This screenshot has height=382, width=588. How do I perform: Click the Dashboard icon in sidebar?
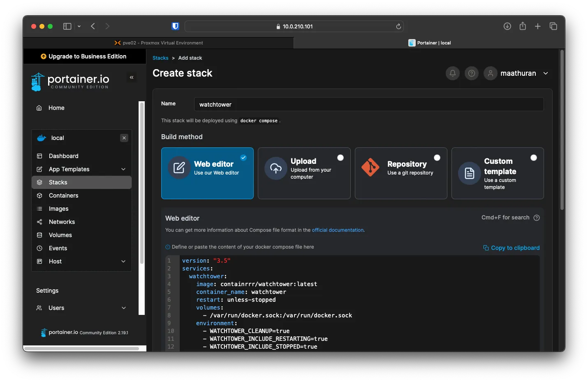[39, 156]
